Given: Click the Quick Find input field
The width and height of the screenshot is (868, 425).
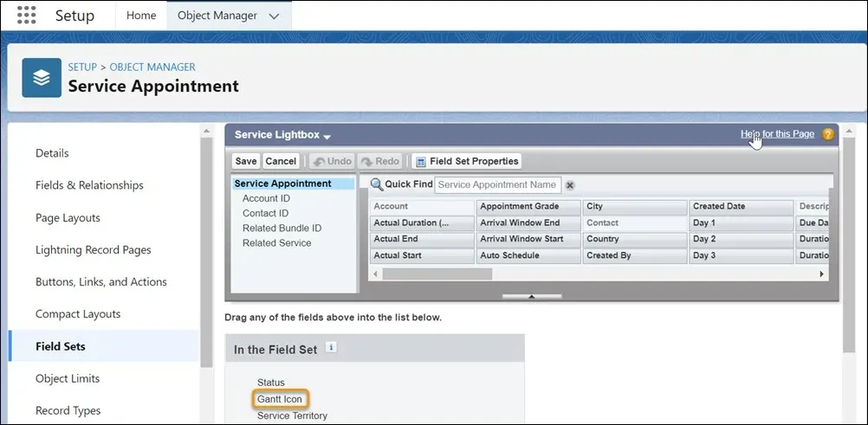Looking at the screenshot, I should [497, 185].
